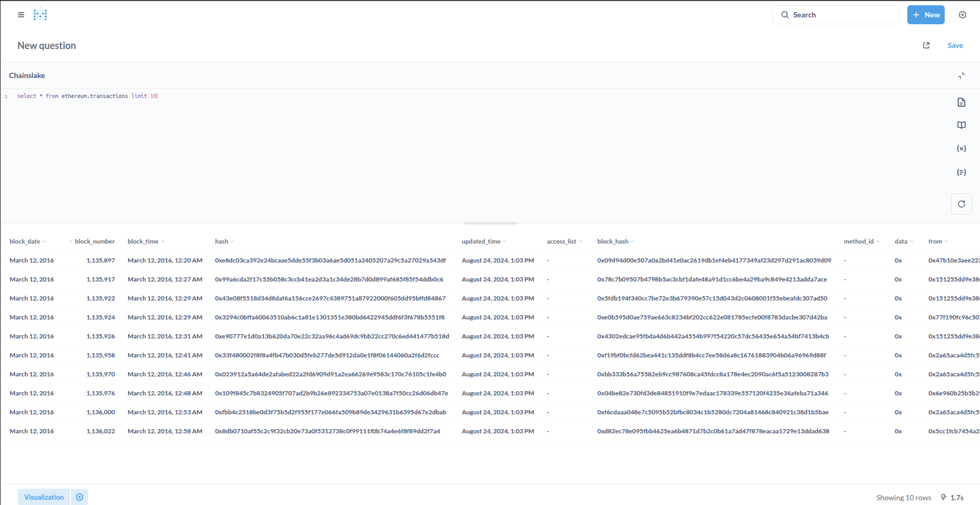Click block_time March 12, 2016, 12:20 AM
This screenshot has width=980, height=505.
(165, 260)
